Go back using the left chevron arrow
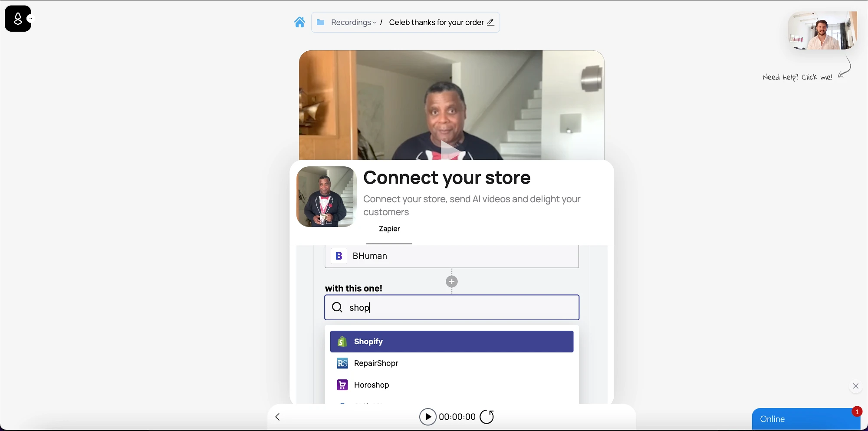This screenshot has height=431, width=868. click(x=278, y=417)
